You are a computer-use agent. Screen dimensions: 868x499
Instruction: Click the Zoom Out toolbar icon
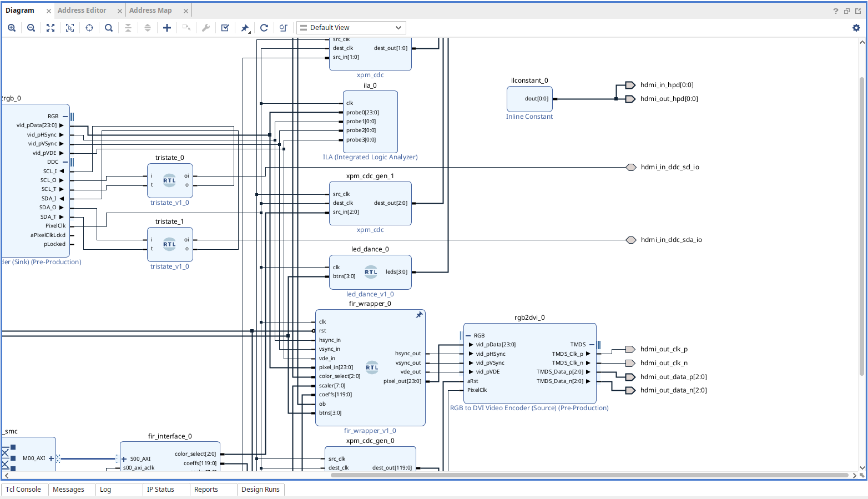pos(31,28)
